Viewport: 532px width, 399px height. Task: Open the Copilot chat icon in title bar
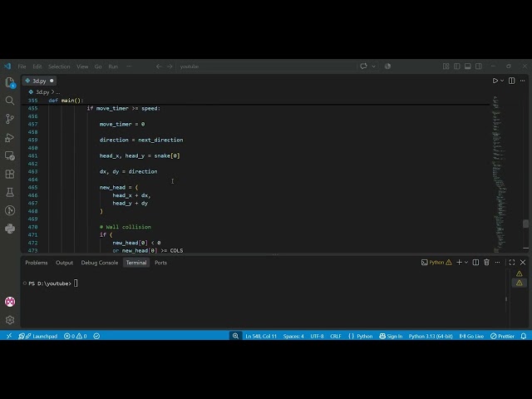(x=364, y=66)
